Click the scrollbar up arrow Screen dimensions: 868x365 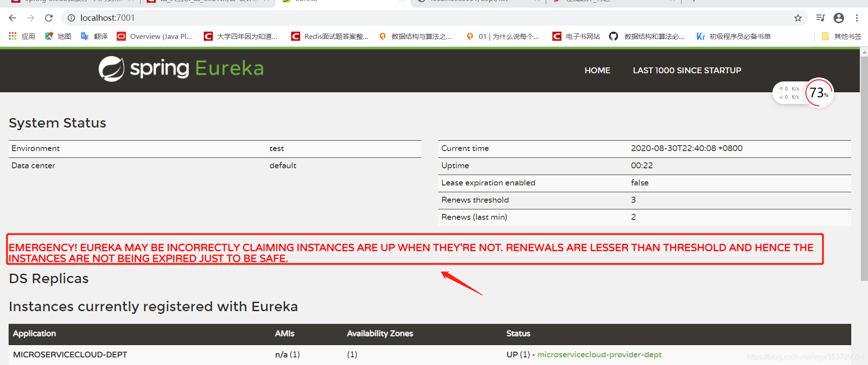(864, 52)
